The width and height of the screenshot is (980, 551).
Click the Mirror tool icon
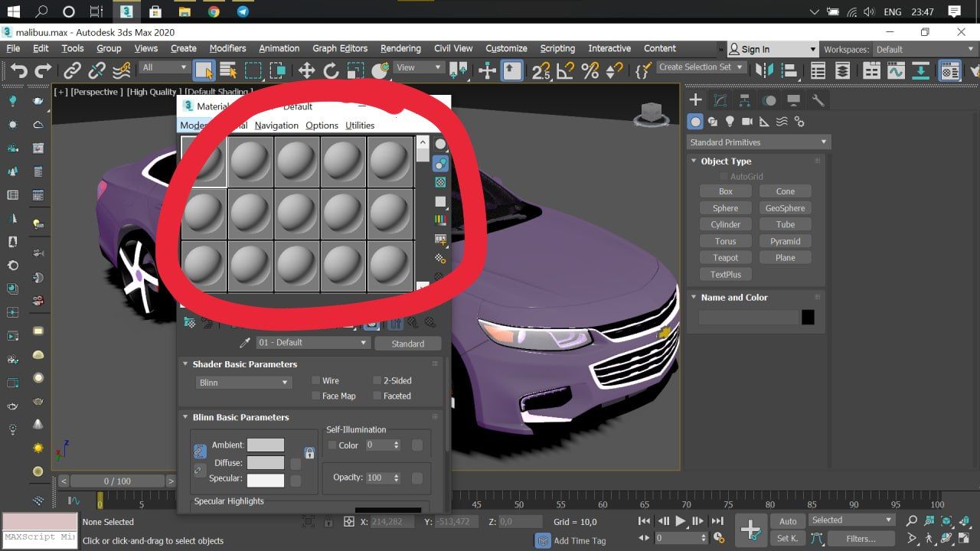click(764, 70)
